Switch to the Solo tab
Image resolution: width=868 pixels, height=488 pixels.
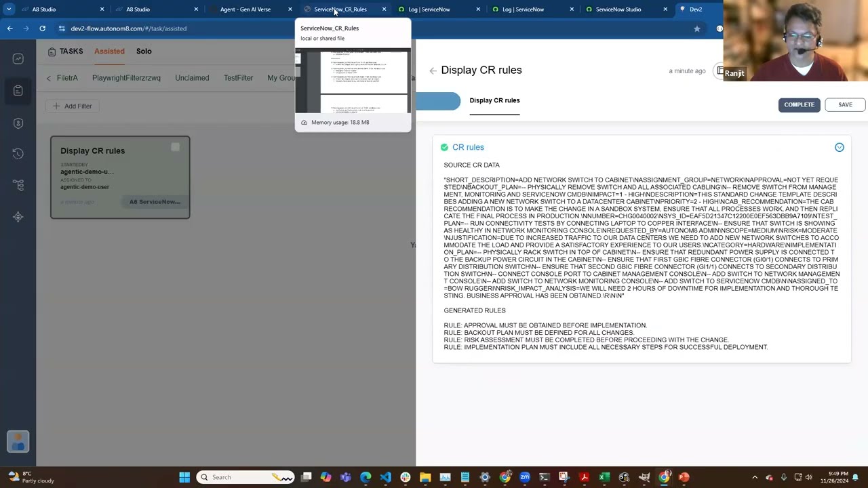click(144, 51)
